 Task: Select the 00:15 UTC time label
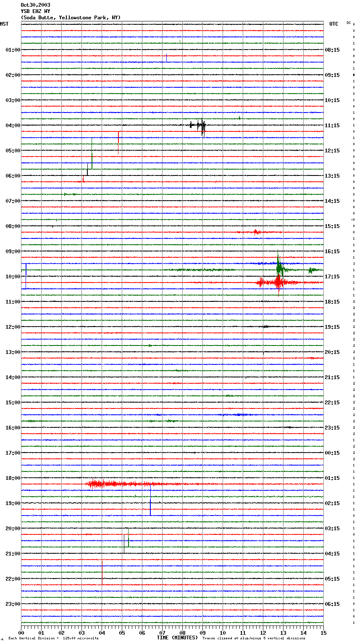click(332, 453)
